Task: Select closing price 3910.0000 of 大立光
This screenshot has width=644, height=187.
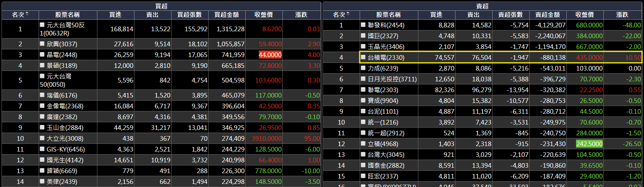Action: 267,138
